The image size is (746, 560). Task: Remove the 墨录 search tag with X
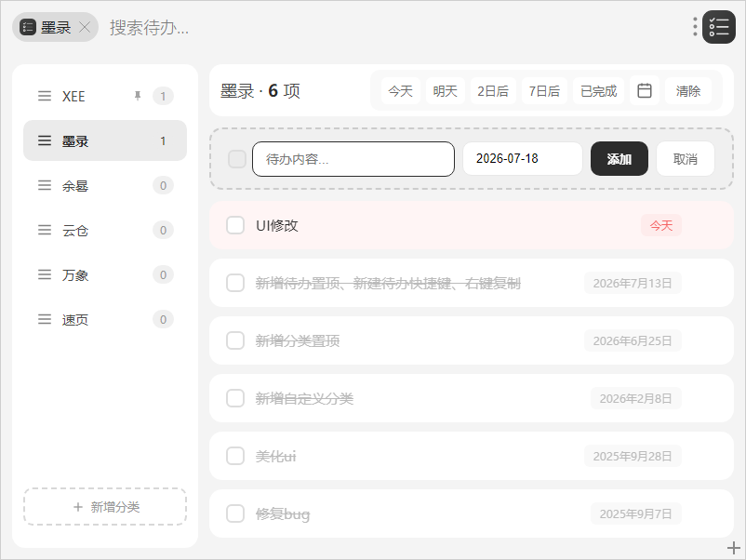[85, 27]
